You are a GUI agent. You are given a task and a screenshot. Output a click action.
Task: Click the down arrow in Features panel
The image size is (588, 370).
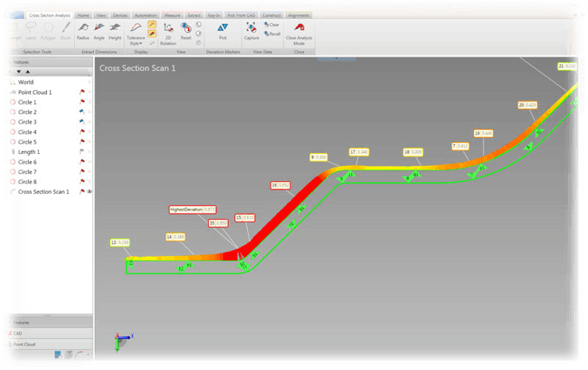pyautogui.click(x=19, y=72)
